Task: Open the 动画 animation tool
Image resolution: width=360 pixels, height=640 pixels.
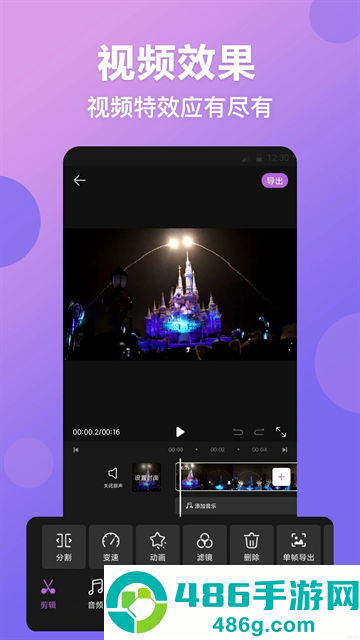Action: coord(158,547)
